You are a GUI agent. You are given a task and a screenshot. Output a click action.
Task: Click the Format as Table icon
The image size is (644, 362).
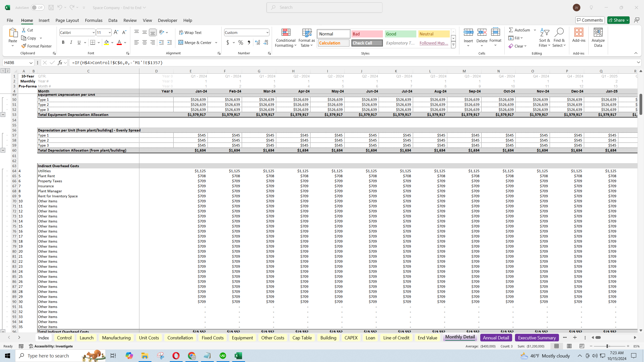tap(307, 33)
